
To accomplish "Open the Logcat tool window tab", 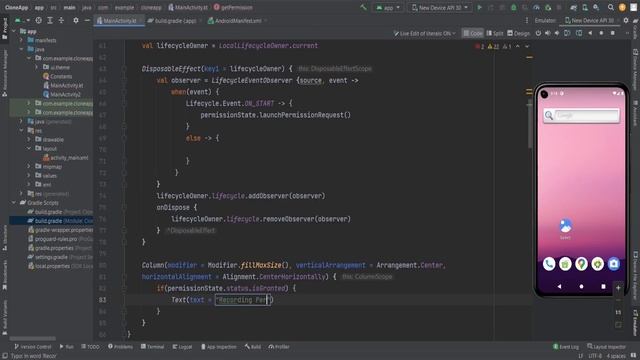I will (x=182, y=347).
